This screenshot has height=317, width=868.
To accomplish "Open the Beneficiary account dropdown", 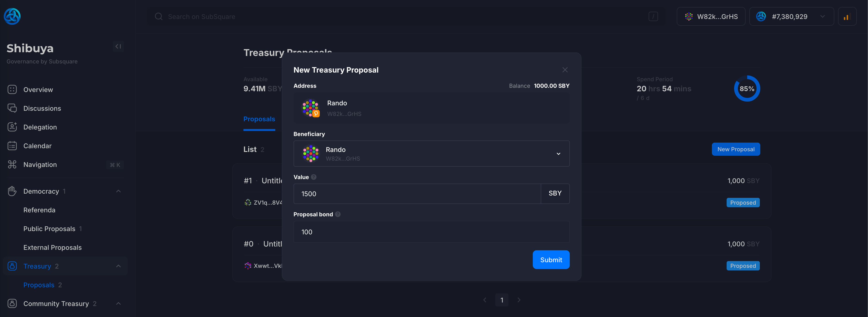I will point(558,154).
